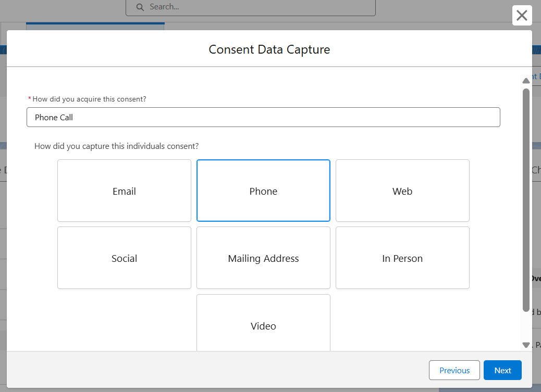Click the 'How did you capture this individuals consent?' text
The height and width of the screenshot is (392, 541).
click(116, 146)
